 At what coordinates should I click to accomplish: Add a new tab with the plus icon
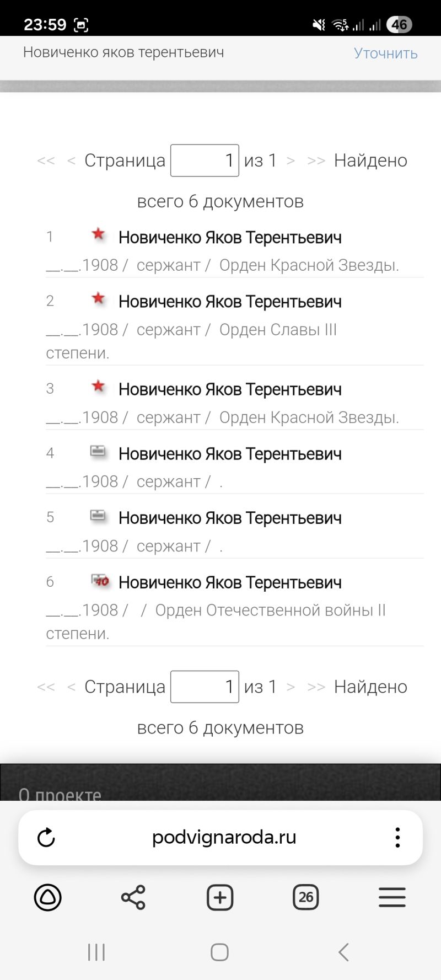click(220, 897)
